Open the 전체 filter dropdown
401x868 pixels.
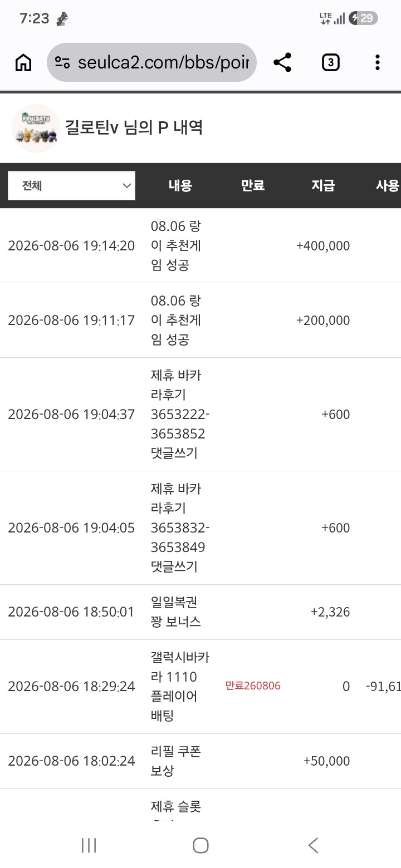click(x=71, y=185)
